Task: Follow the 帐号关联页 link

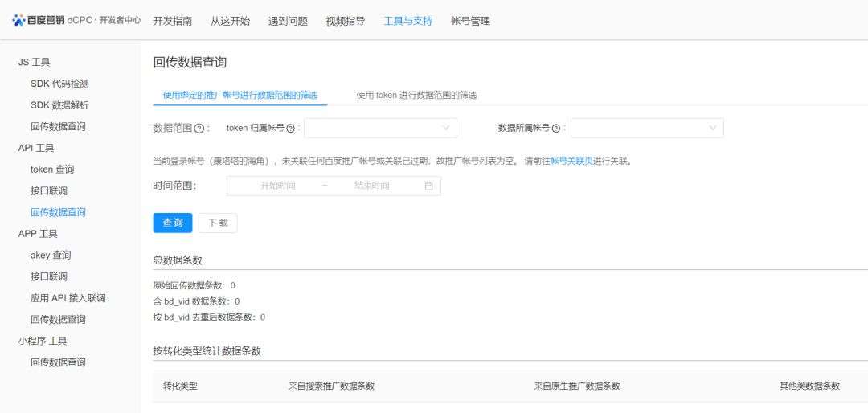Action: tap(571, 161)
